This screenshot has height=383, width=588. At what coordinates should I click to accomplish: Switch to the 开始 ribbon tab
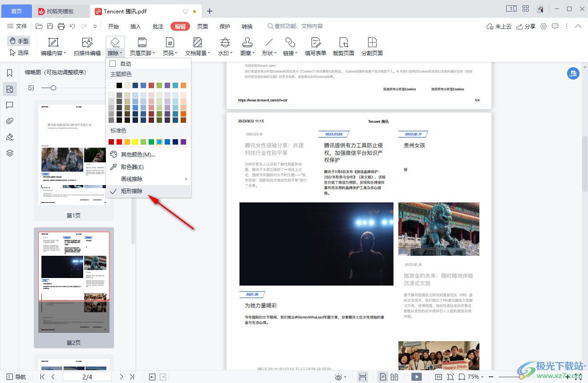tap(114, 26)
